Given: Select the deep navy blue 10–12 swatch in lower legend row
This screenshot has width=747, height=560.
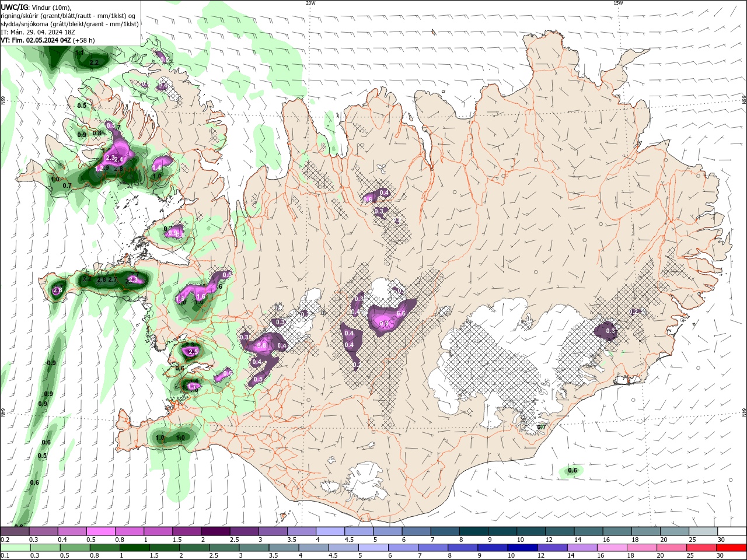Looking at the screenshot, I should (522, 548).
